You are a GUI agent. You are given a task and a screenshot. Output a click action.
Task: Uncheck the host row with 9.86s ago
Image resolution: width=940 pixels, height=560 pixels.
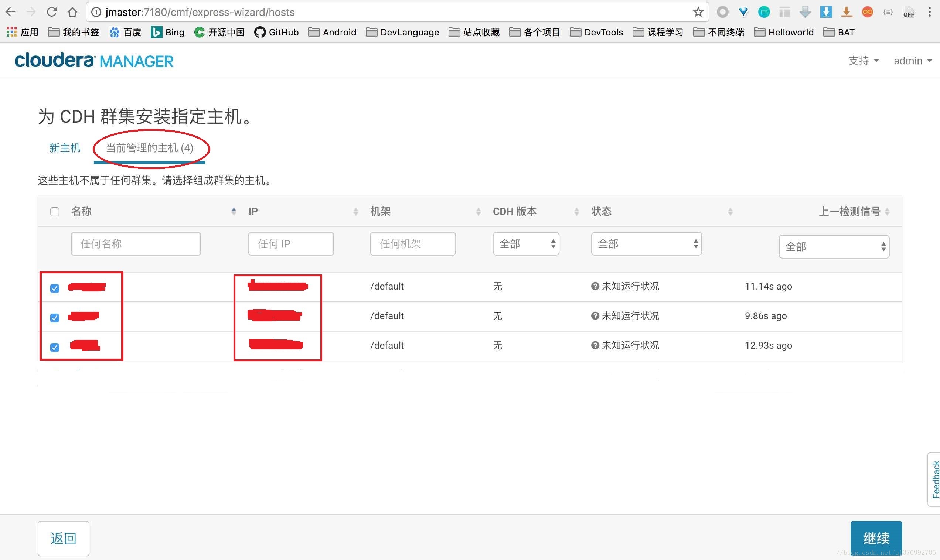[x=55, y=318]
